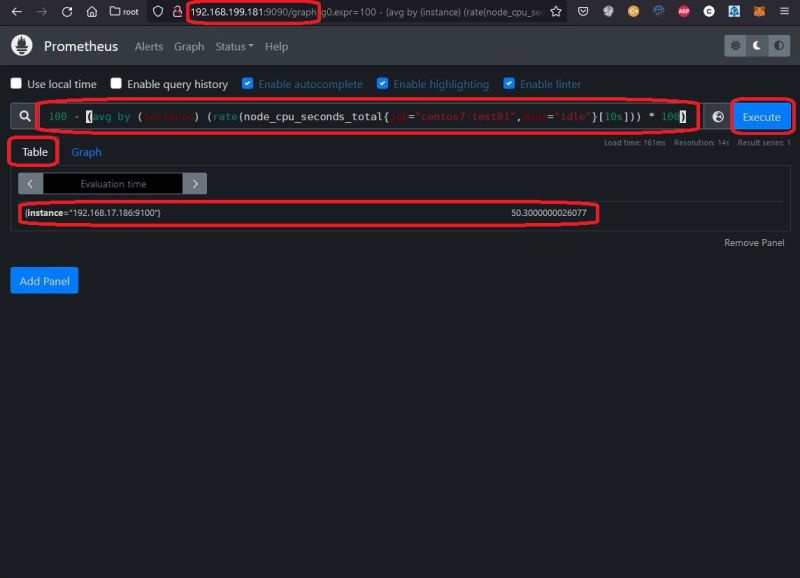The height and width of the screenshot is (578, 800).
Task: Open the Alerts page
Action: (148, 46)
